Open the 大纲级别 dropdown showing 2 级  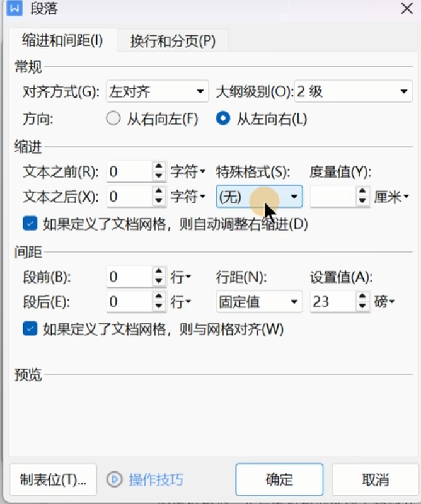click(x=353, y=91)
